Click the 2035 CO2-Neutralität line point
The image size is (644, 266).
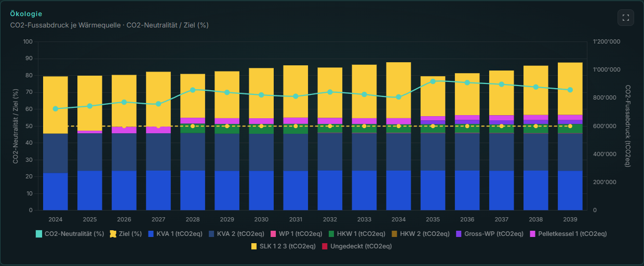coord(433,81)
